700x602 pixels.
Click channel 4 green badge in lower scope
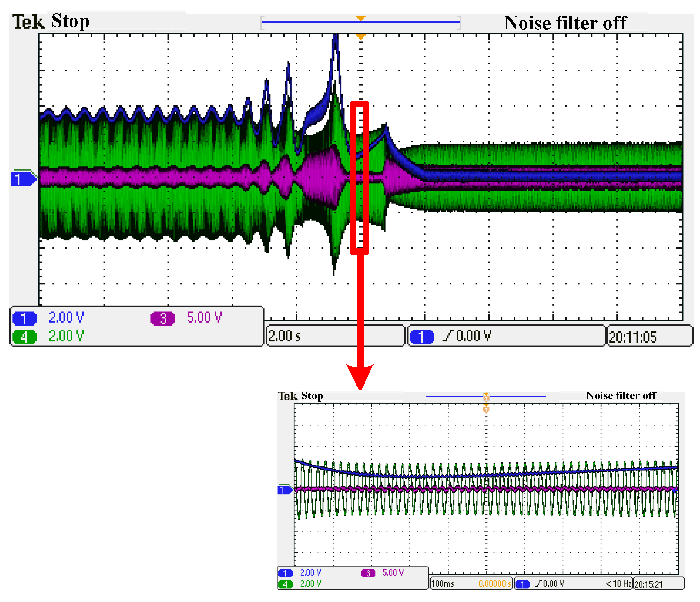(x=285, y=584)
